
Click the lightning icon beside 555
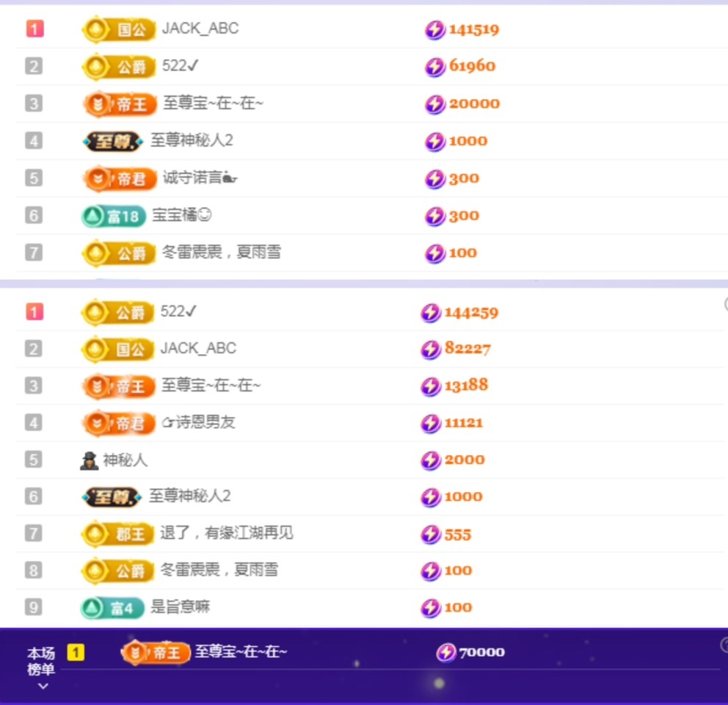(x=431, y=534)
